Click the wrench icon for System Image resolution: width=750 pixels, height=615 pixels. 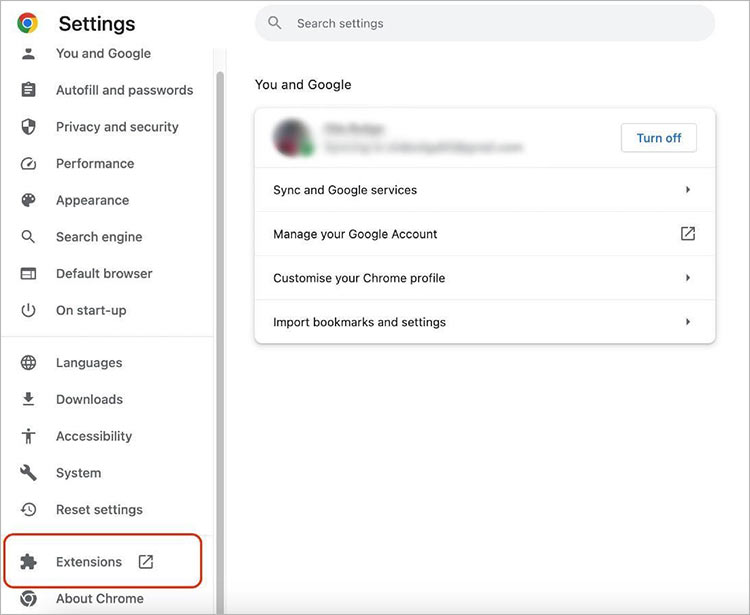[x=28, y=472]
